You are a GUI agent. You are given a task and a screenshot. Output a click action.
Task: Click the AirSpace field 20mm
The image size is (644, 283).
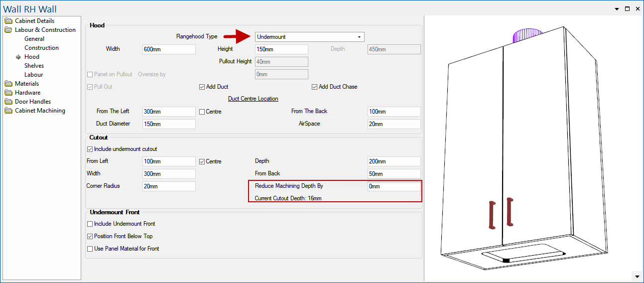pyautogui.click(x=394, y=124)
